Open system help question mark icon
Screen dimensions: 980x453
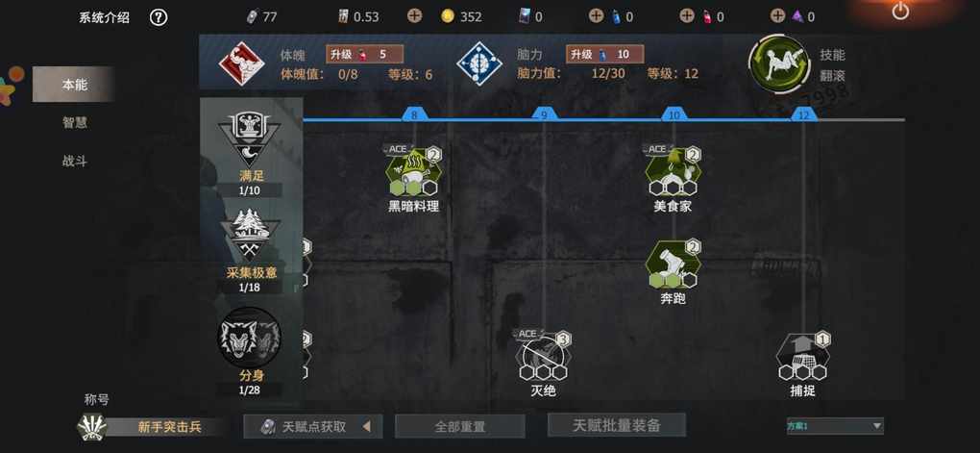tap(159, 17)
